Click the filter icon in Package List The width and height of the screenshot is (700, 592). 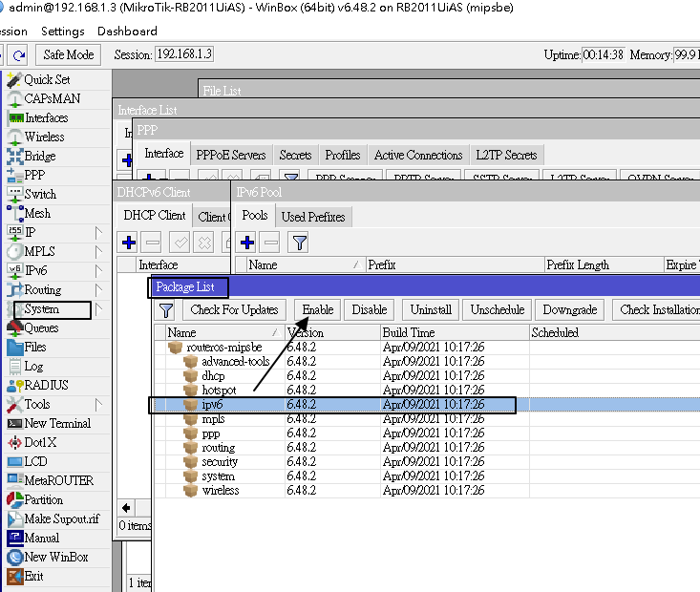point(166,310)
